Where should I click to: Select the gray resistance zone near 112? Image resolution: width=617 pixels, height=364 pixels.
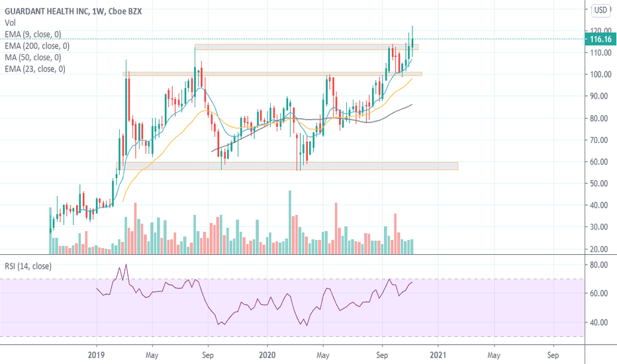coord(307,47)
